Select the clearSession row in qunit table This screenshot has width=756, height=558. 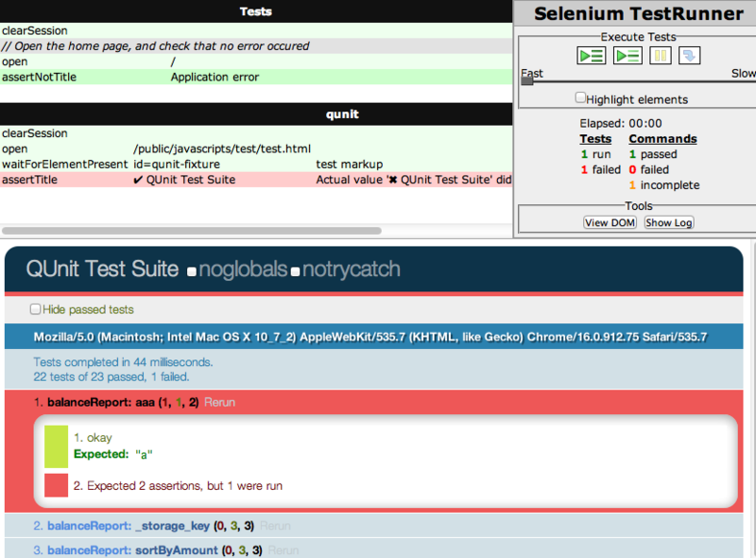coord(256,133)
